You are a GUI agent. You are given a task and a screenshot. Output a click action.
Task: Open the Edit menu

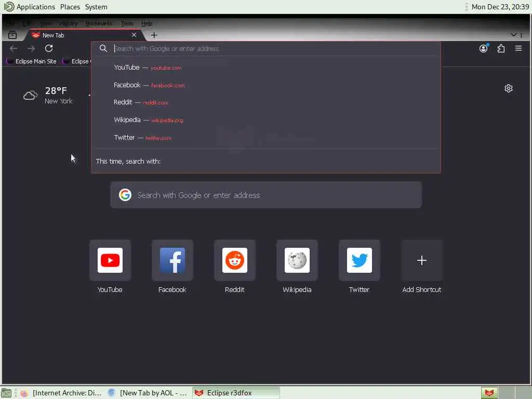(26, 23)
